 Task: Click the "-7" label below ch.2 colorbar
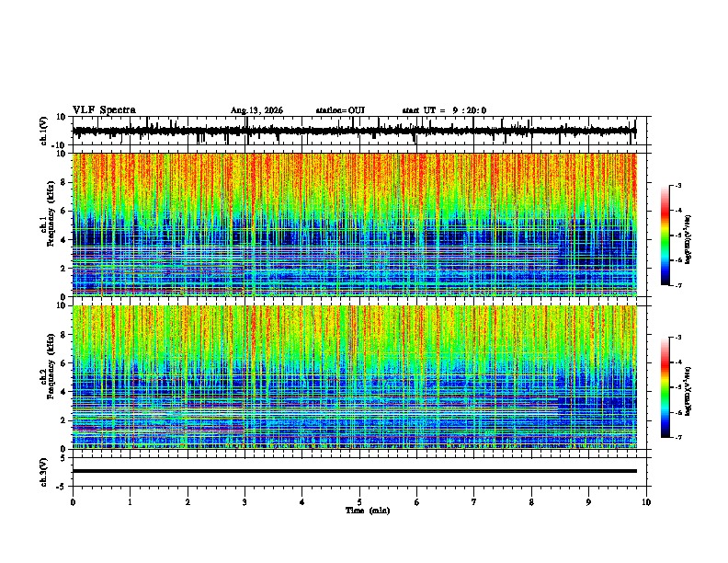coord(678,437)
